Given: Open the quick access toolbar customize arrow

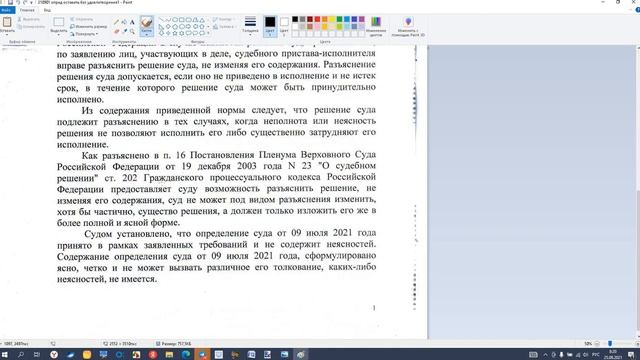Looking at the screenshot, I should pyautogui.click(x=31, y=2).
